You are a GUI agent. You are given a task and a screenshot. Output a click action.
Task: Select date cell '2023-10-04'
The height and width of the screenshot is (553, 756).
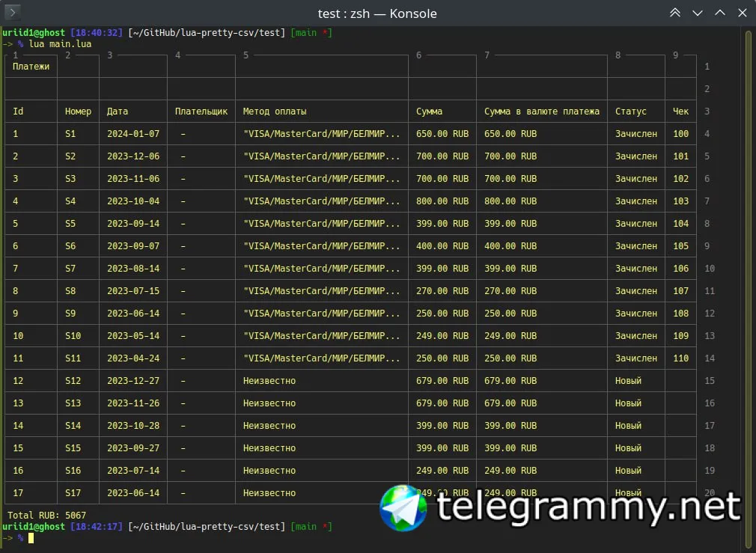(x=133, y=201)
